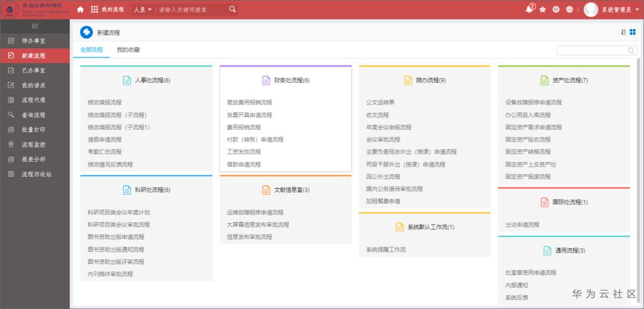Open 办公用品入库流程 link

click(x=528, y=115)
